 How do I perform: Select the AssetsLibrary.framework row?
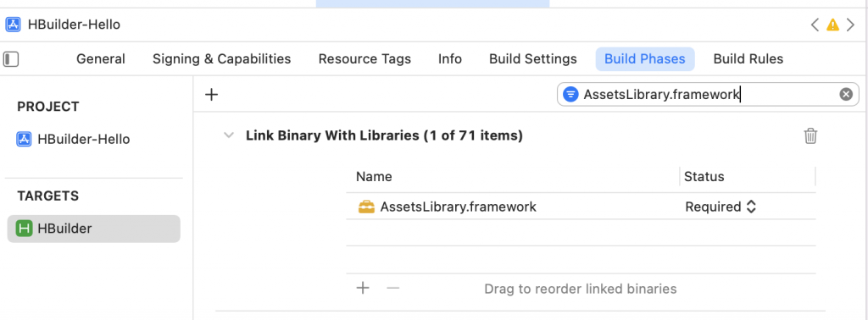coord(581,207)
